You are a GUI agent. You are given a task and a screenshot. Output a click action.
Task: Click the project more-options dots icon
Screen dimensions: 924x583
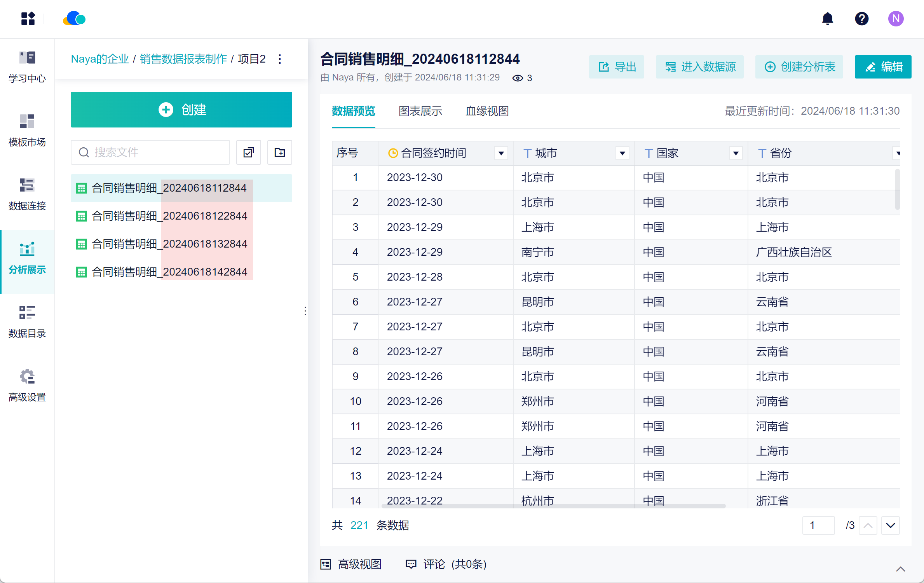[280, 59]
